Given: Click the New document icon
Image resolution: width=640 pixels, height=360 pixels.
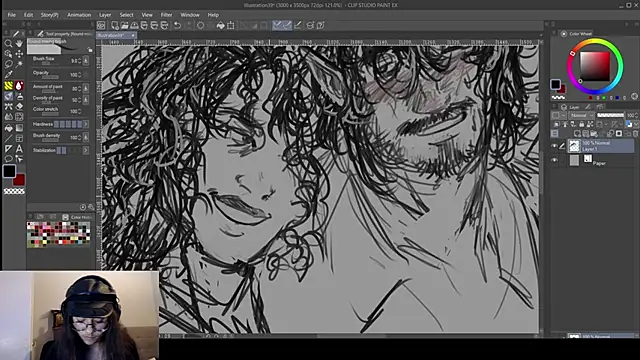Looking at the screenshot, I should [115, 25].
